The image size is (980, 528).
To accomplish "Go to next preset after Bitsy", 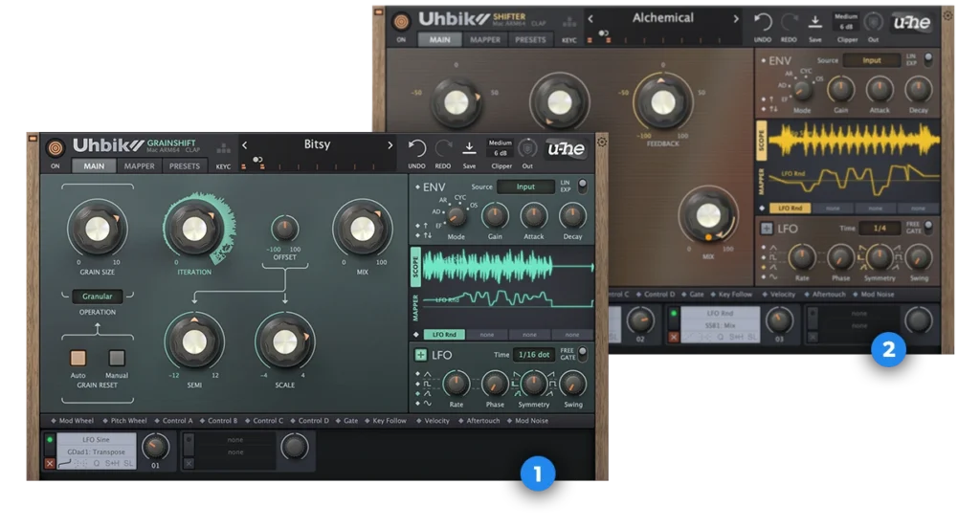I will point(390,145).
